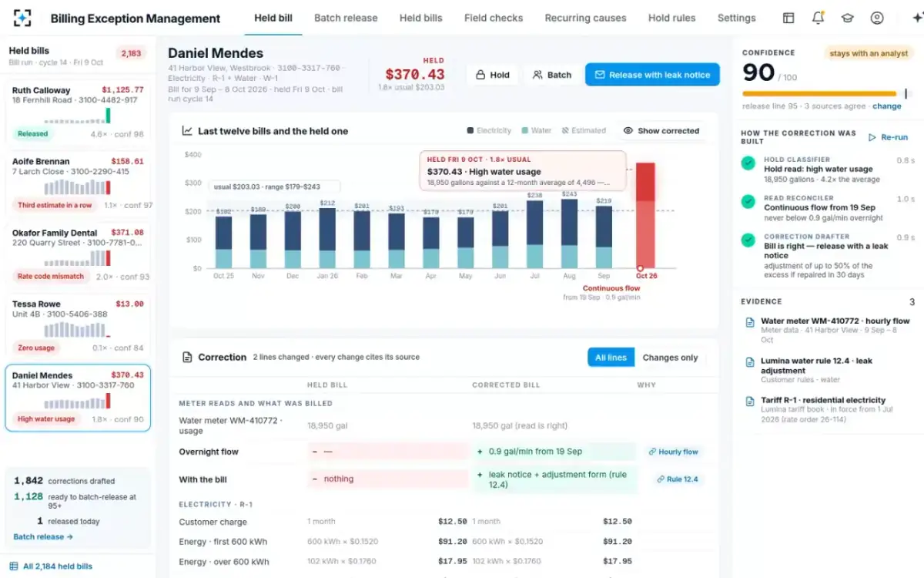
Task: Open the Hold rules tab
Action: pos(671,18)
